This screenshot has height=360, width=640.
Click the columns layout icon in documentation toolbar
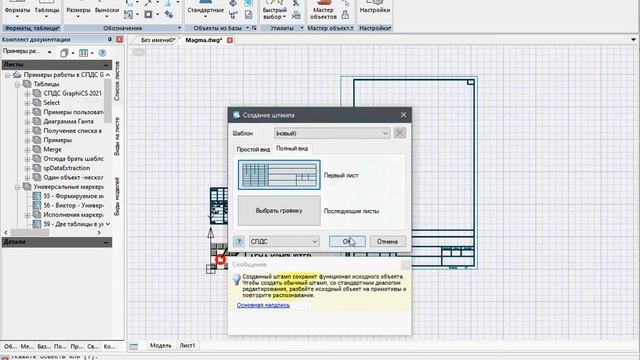(83, 53)
